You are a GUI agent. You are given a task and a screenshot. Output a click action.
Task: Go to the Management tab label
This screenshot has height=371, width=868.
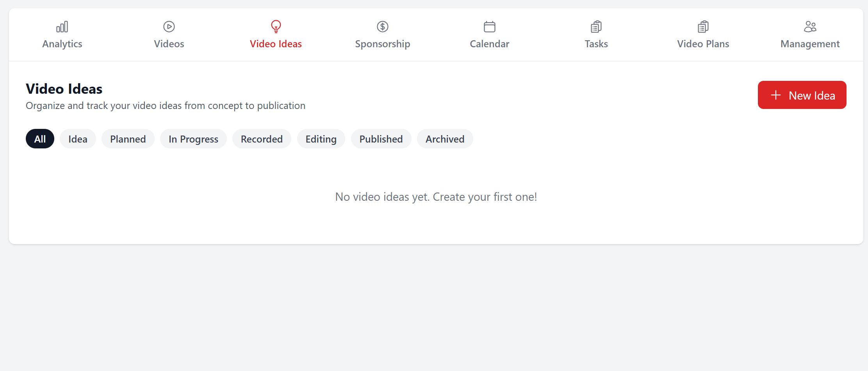(810, 44)
